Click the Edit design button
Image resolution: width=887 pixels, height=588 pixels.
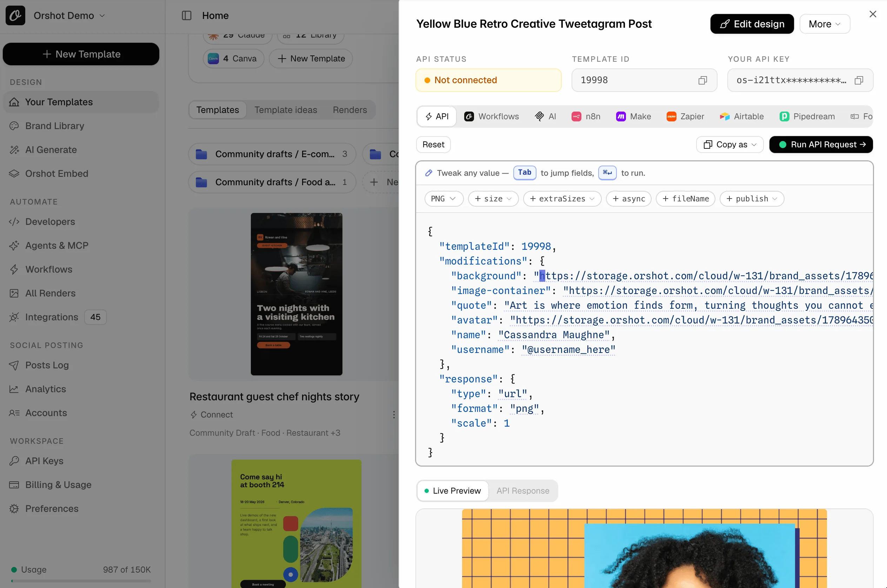[x=752, y=24]
